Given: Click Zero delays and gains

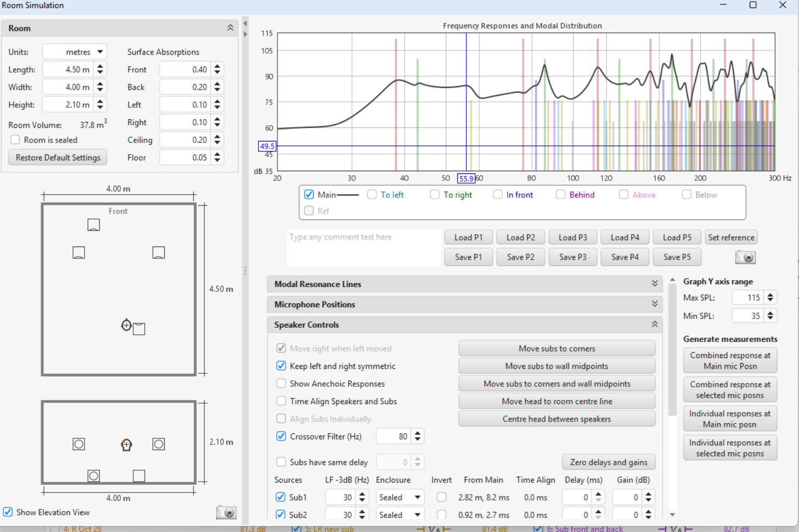Looking at the screenshot, I should (x=608, y=462).
